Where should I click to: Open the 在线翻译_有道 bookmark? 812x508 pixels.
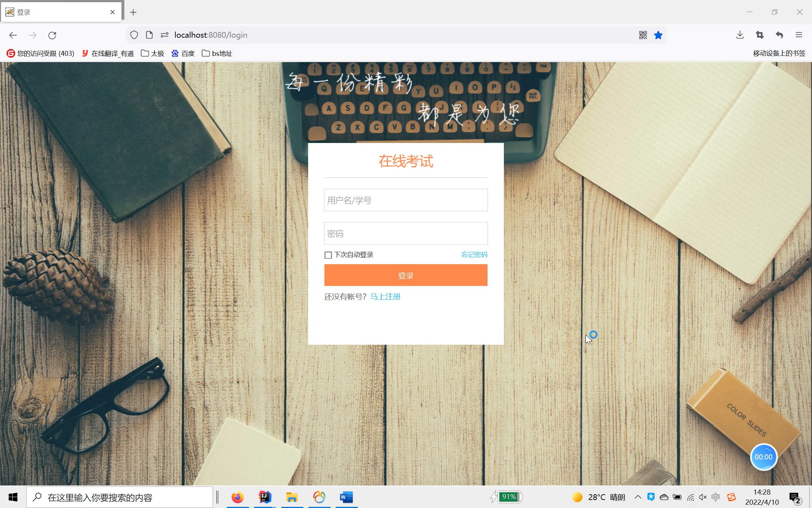pos(108,53)
